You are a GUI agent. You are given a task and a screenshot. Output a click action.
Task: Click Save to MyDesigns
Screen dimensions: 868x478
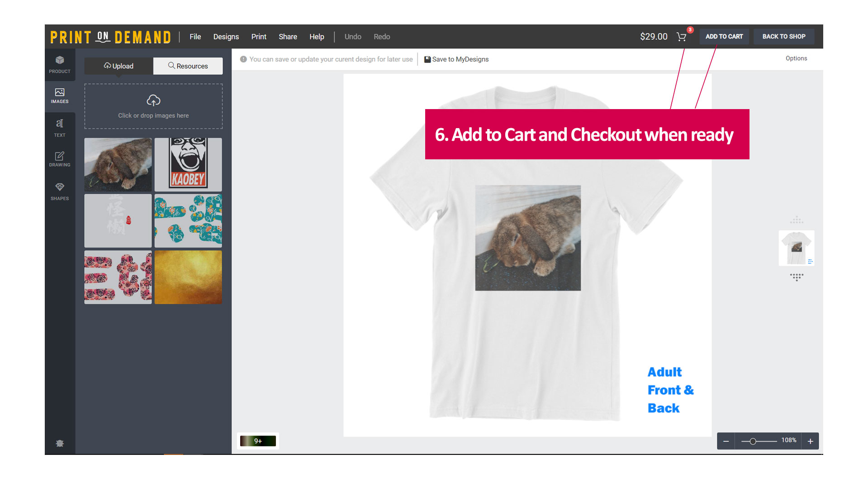[x=456, y=59]
